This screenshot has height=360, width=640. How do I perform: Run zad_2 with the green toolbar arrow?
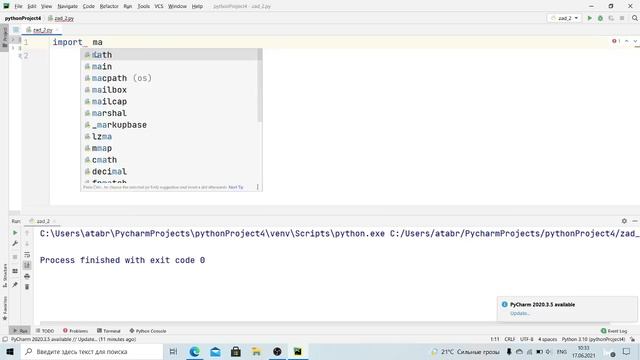589,18
